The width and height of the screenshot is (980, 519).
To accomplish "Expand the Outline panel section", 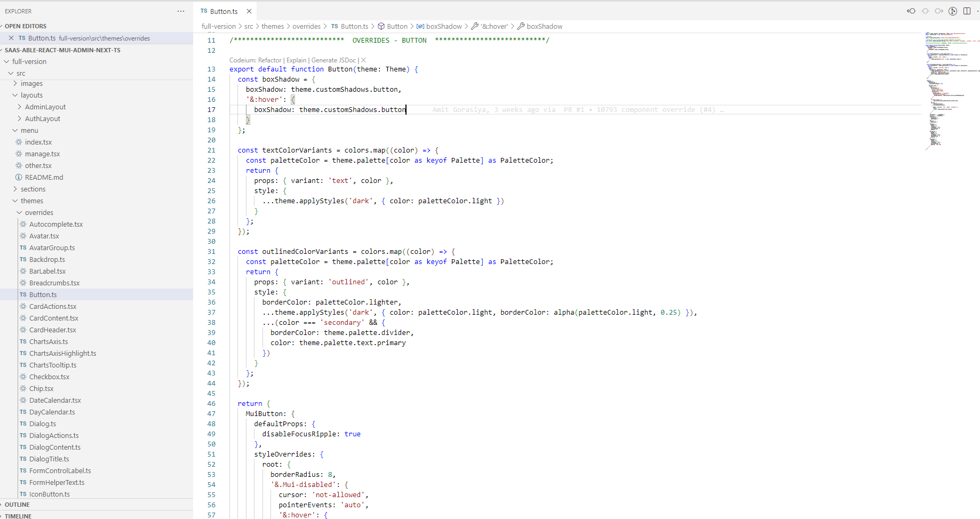I will point(17,505).
